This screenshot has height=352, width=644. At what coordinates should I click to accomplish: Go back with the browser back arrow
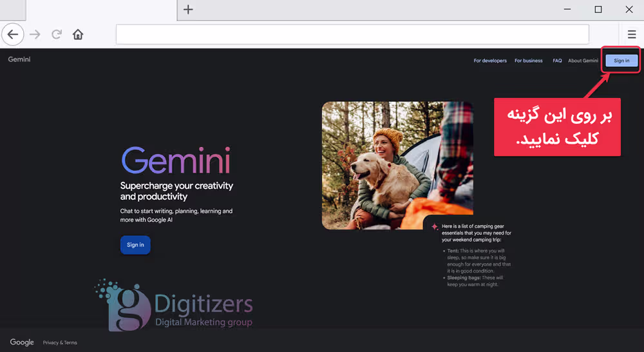pyautogui.click(x=13, y=35)
